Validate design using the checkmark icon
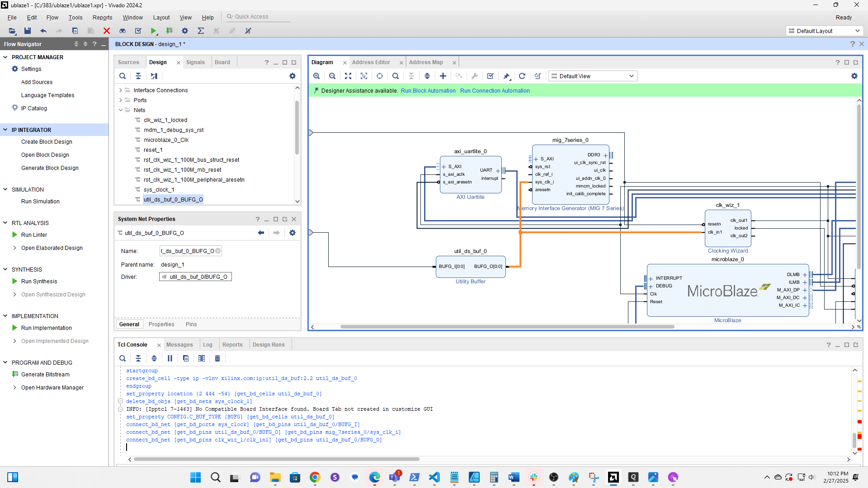This screenshot has height=488, width=868. coord(490,76)
